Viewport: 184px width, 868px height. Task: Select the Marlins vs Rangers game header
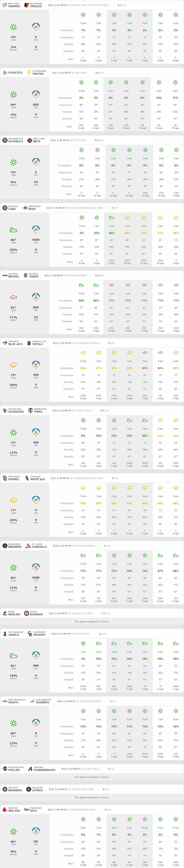click(x=92, y=613)
